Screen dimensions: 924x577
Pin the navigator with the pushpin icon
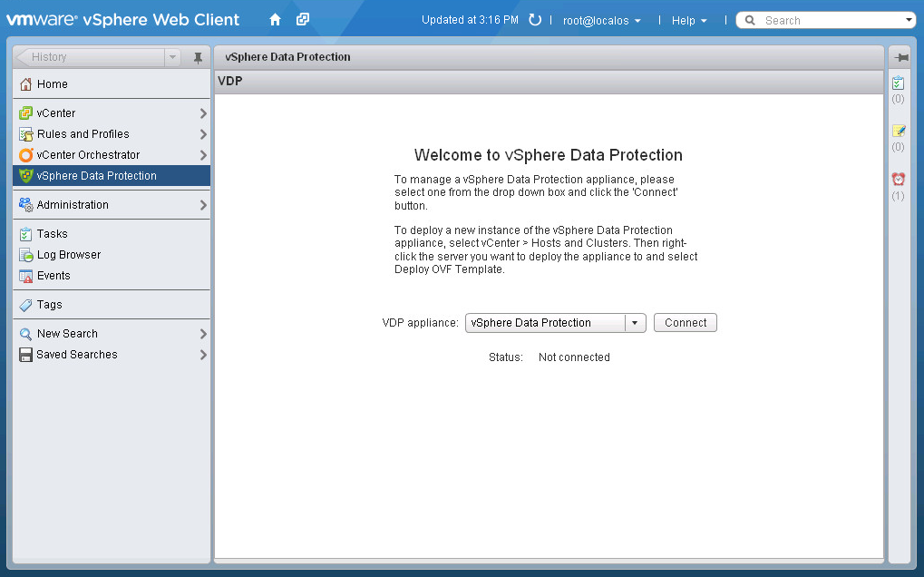[x=198, y=57]
